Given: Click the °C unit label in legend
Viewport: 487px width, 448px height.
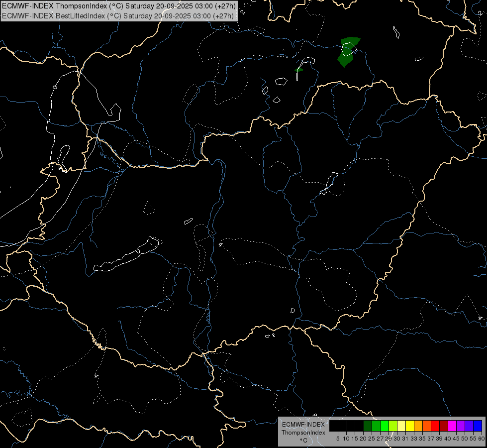Looking at the screenshot, I should [x=303, y=440].
